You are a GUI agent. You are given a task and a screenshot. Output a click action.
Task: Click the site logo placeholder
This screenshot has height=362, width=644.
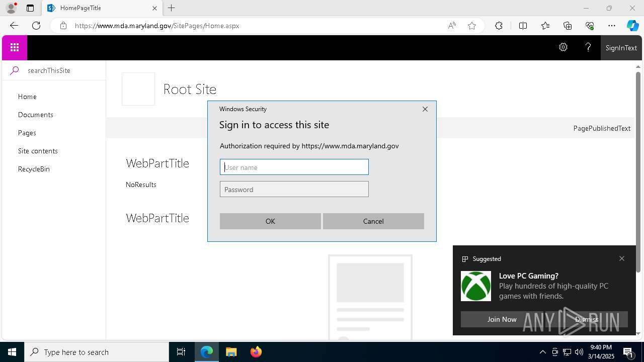[138, 89]
